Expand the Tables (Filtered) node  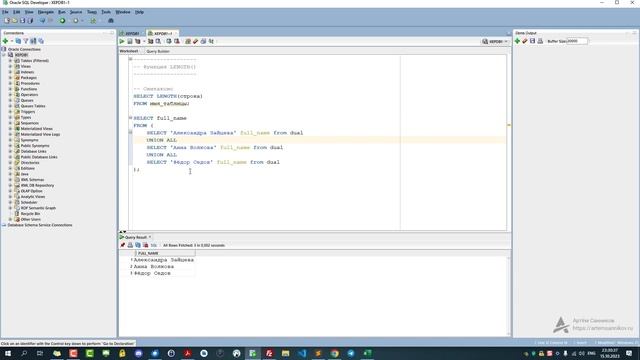(x=11, y=60)
